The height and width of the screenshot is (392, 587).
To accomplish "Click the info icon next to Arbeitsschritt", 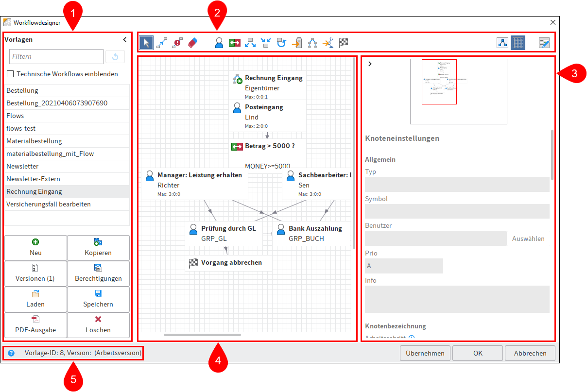I will pos(411,338).
